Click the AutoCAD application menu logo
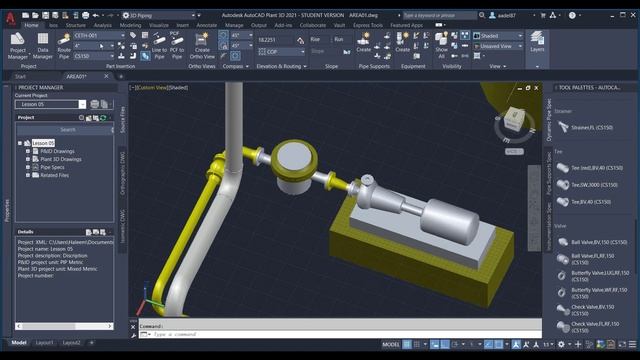 tap(11, 19)
